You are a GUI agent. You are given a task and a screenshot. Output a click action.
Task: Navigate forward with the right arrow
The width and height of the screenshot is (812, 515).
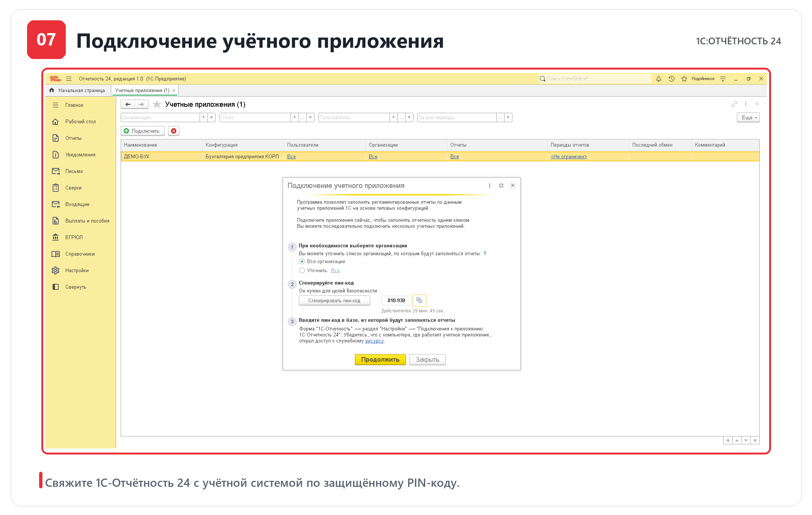(x=141, y=104)
